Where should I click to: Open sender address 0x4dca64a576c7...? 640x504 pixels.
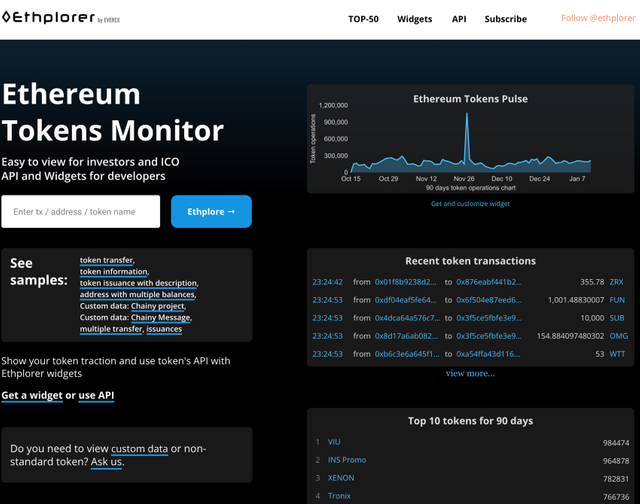pyautogui.click(x=407, y=318)
